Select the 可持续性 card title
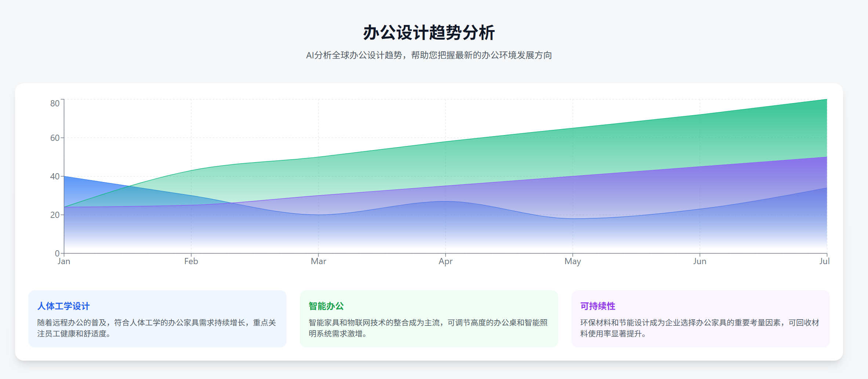 pos(598,306)
